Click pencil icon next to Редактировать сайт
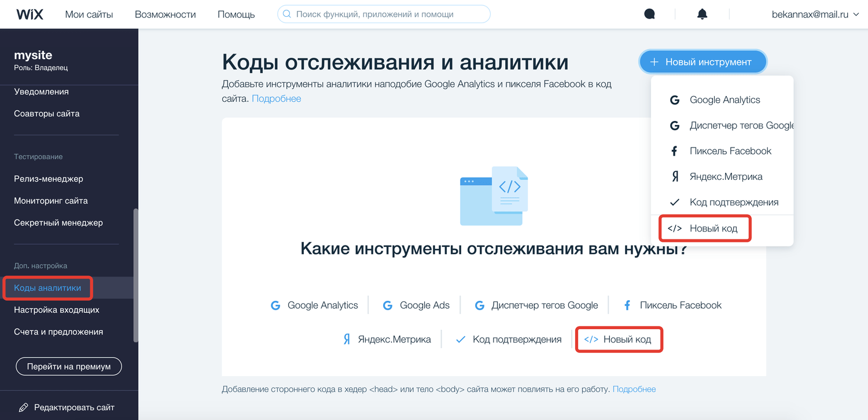868x420 pixels. [x=24, y=407]
